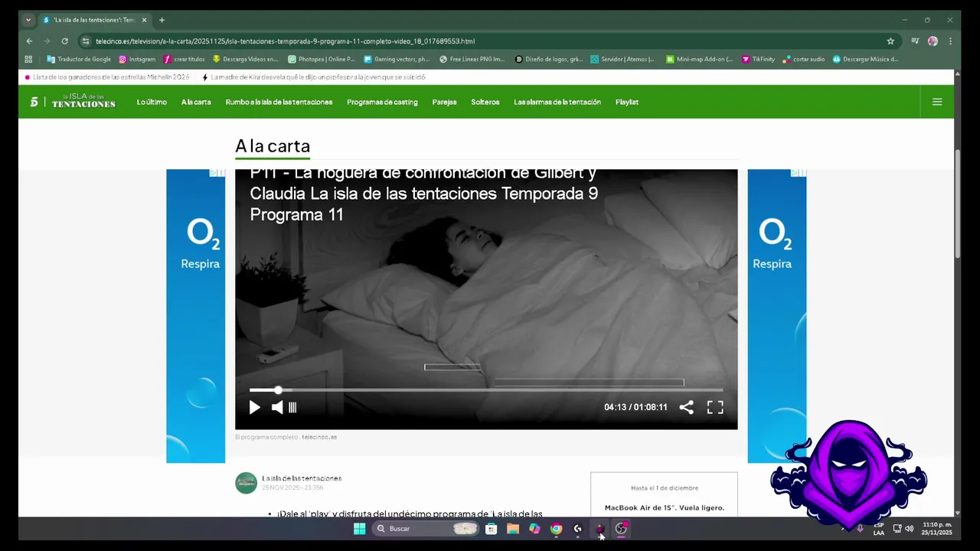Open the Photopea bookmark
The image size is (980, 551).
[322, 59]
